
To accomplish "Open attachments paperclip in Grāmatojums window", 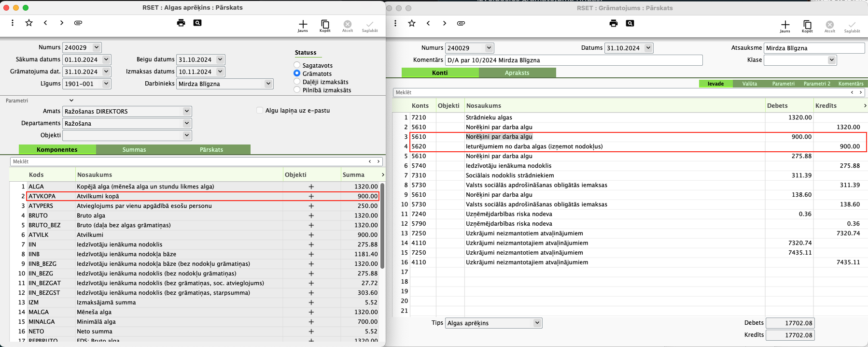I will [461, 23].
